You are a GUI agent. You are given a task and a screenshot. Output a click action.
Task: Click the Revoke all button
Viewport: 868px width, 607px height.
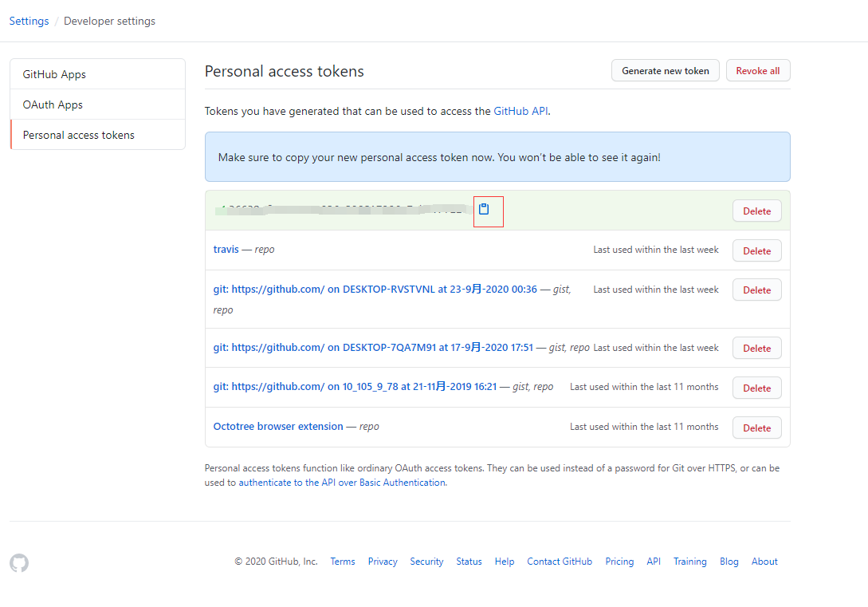[758, 71]
